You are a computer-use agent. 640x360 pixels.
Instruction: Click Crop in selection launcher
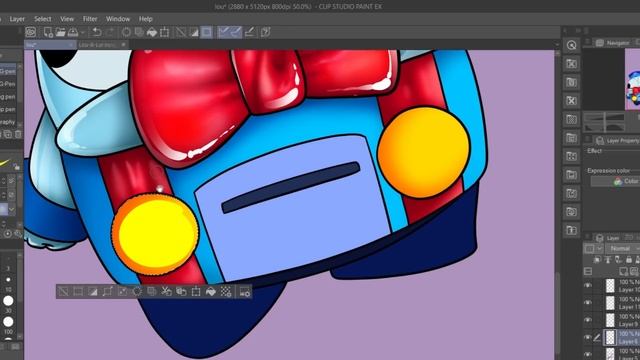(78, 291)
